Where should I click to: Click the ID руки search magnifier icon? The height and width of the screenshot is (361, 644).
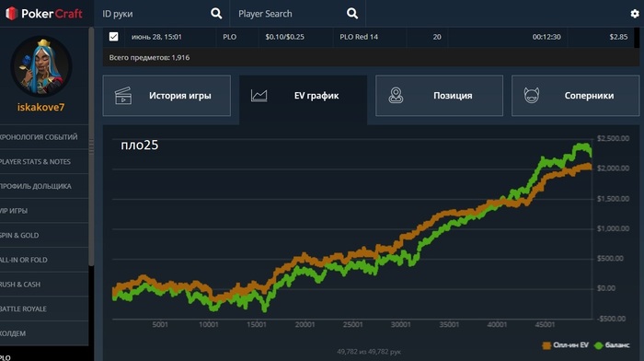pos(216,14)
